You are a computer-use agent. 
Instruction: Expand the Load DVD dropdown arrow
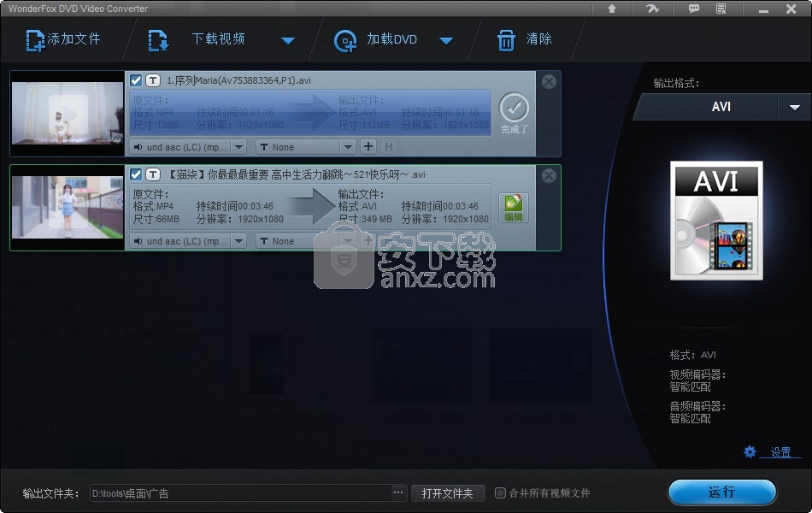click(446, 40)
